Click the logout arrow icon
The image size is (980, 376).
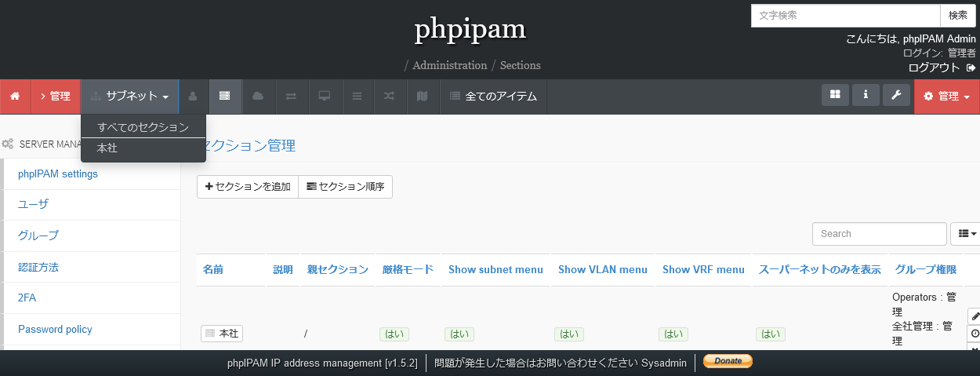(x=971, y=68)
